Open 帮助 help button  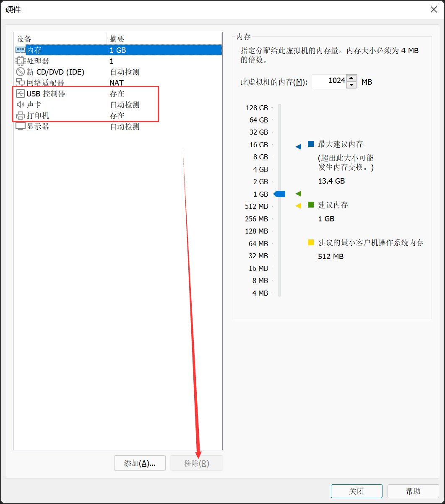coord(413,491)
